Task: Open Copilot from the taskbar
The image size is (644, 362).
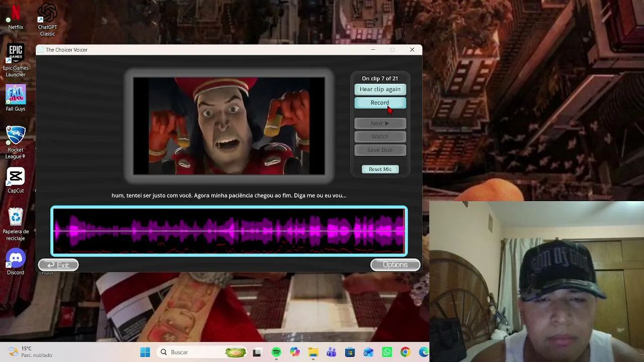Action: 295,352
